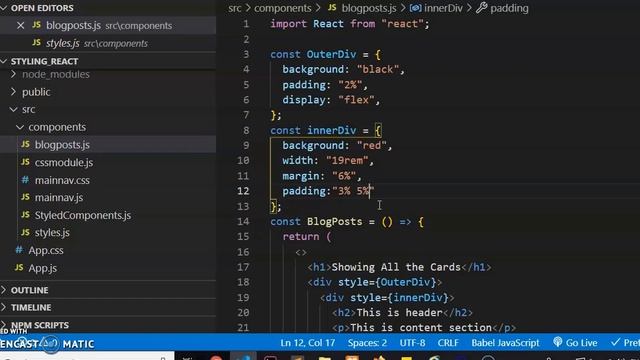Click line number 12 in gutter
The width and height of the screenshot is (640, 360).
click(243, 191)
